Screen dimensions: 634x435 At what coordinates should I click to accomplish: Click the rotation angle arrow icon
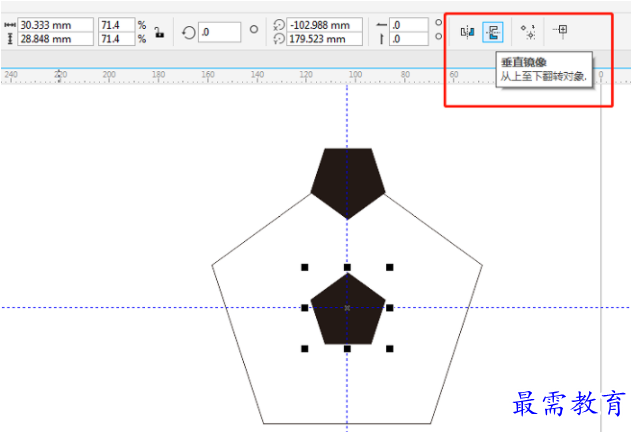pyautogui.click(x=188, y=33)
